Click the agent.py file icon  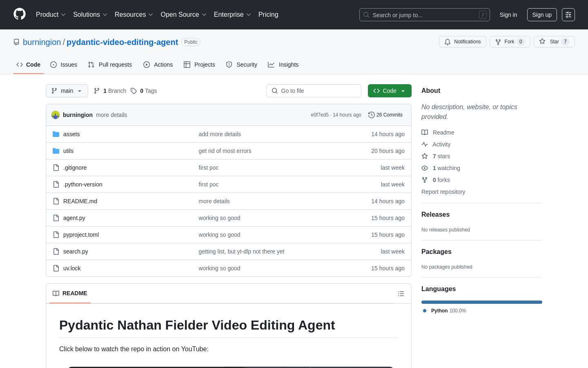(x=56, y=218)
